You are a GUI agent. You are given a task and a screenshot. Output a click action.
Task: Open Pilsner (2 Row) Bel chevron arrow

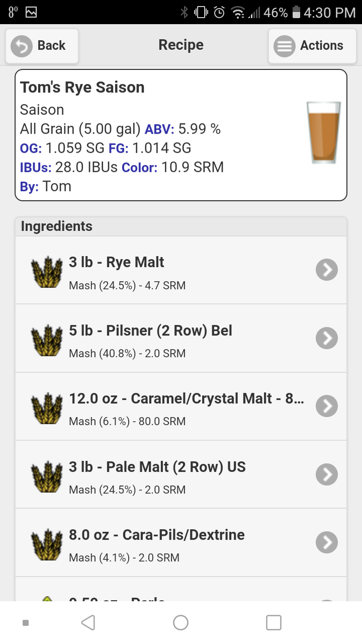click(327, 338)
